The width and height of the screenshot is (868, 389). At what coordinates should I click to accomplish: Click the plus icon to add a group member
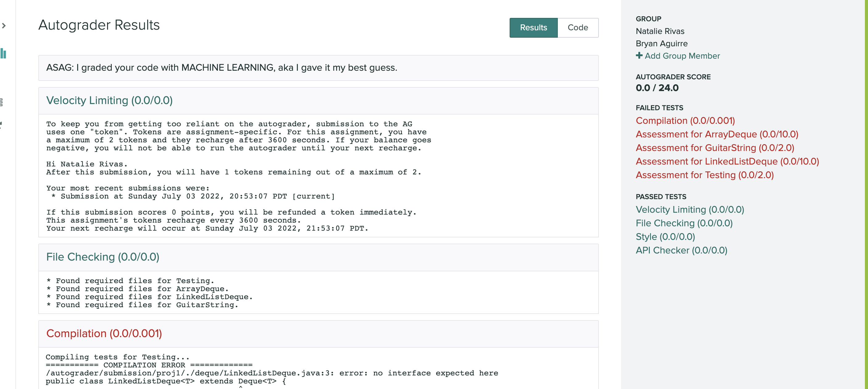[x=639, y=56]
